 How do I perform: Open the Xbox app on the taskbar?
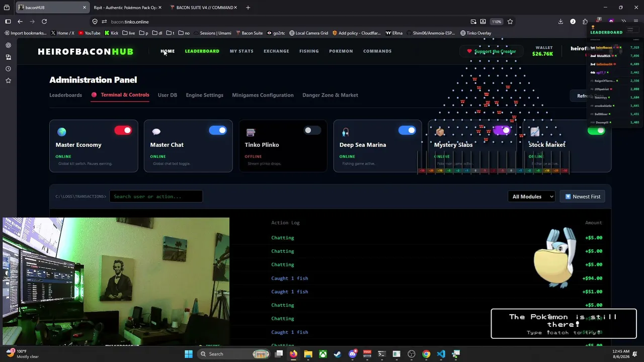tap(323, 354)
